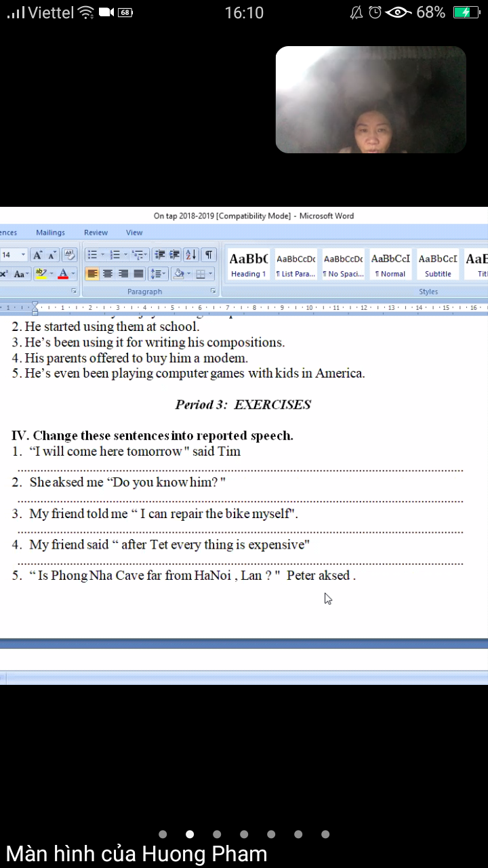This screenshot has width=488, height=868.
Task: Click the Clear Formatting icon
Action: [69, 255]
